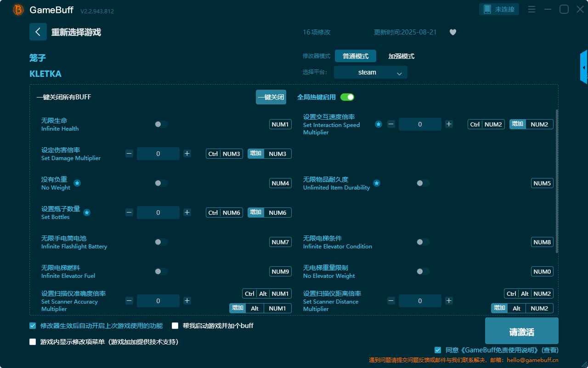Click star icon next to No Weight
Image resolution: width=588 pixels, height=368 pixels.
[x=77, y=183]
